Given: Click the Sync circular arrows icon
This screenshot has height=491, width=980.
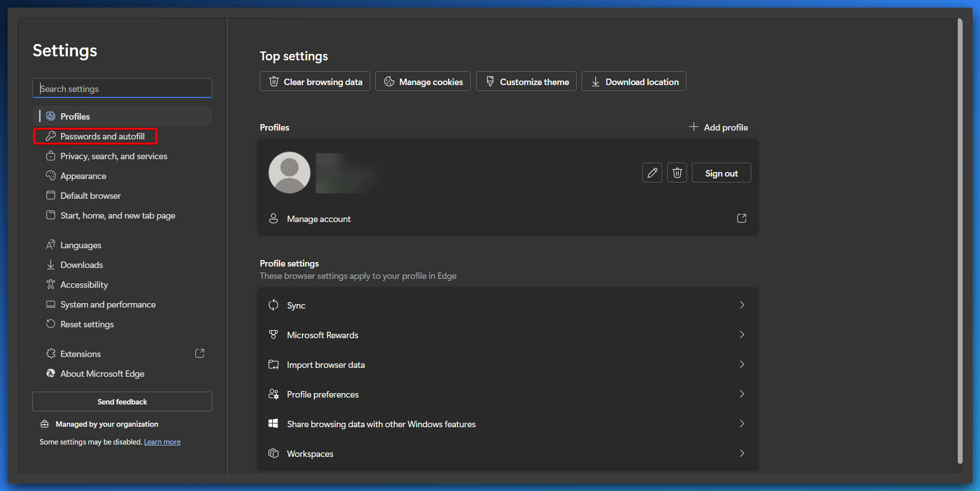Looking at the screenshot, I should (273, 305).
